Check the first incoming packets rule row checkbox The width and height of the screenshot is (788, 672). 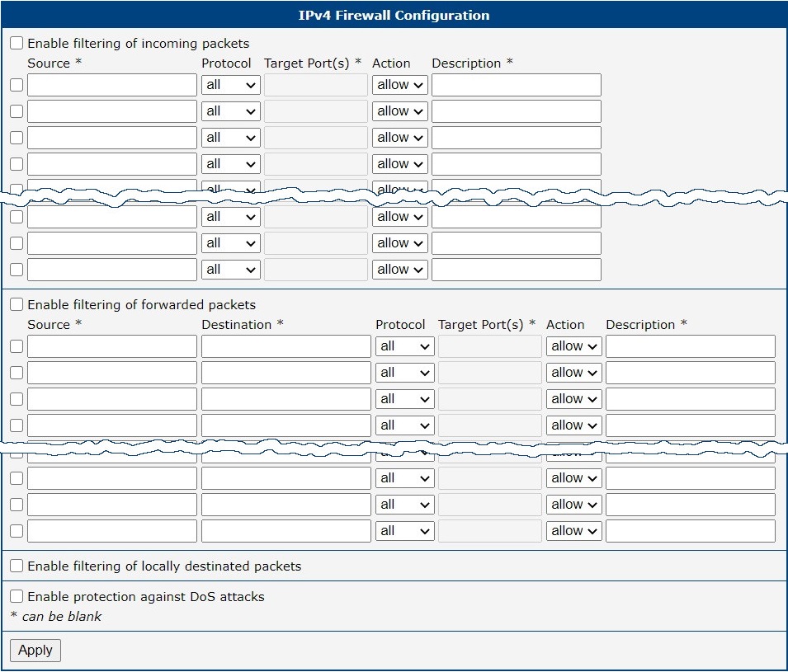pyautogui.click(x=17, y=85)
